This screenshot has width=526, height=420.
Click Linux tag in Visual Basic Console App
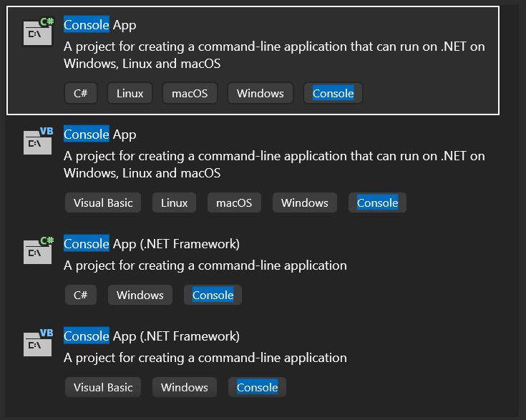pyautogui.click(x=174, y=202)
